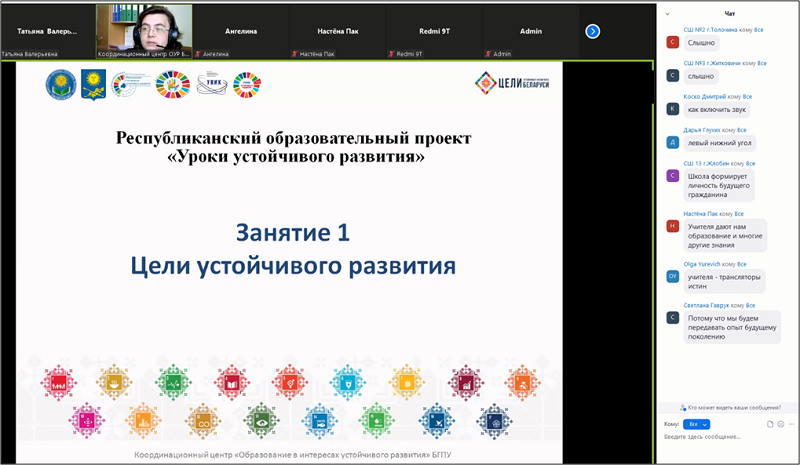Click the OY avatar of Olga Yurevich
Viewport: 800px width, 465px height.
point(672,276)
